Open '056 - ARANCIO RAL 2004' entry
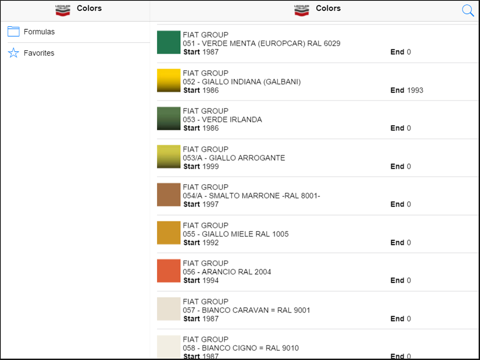 [x=227, y=272]
